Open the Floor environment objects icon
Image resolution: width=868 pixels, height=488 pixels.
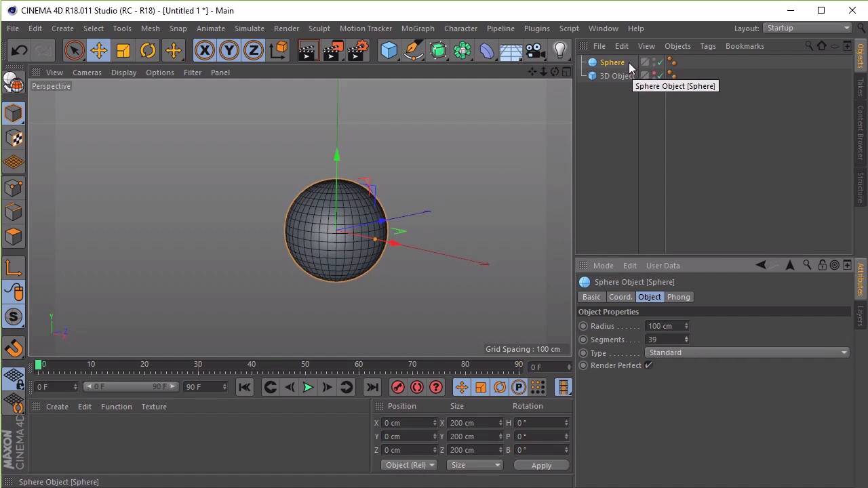pos(511,50)
